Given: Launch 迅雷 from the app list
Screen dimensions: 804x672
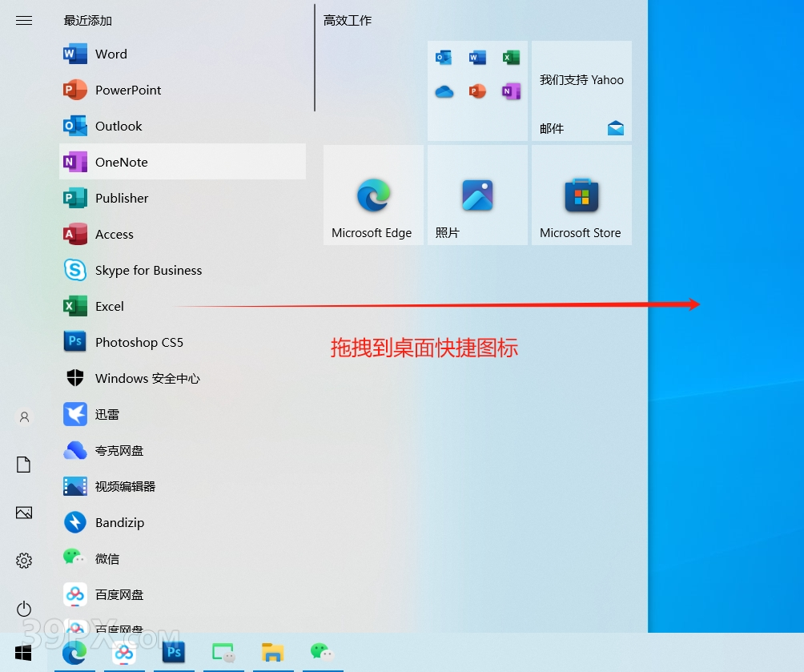Looking at the screenshot, I should click(x=182, y=414).
